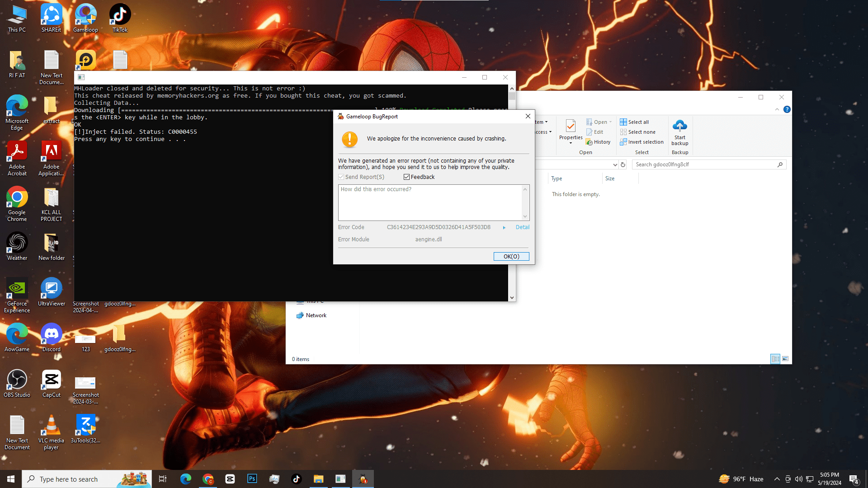Open the TikTok desktop shortcut
868x488 pixels.
pos(120,18)
